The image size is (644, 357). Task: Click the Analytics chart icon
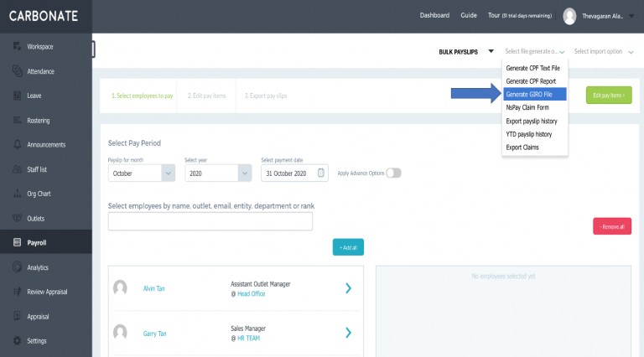(x=18, y=267)
